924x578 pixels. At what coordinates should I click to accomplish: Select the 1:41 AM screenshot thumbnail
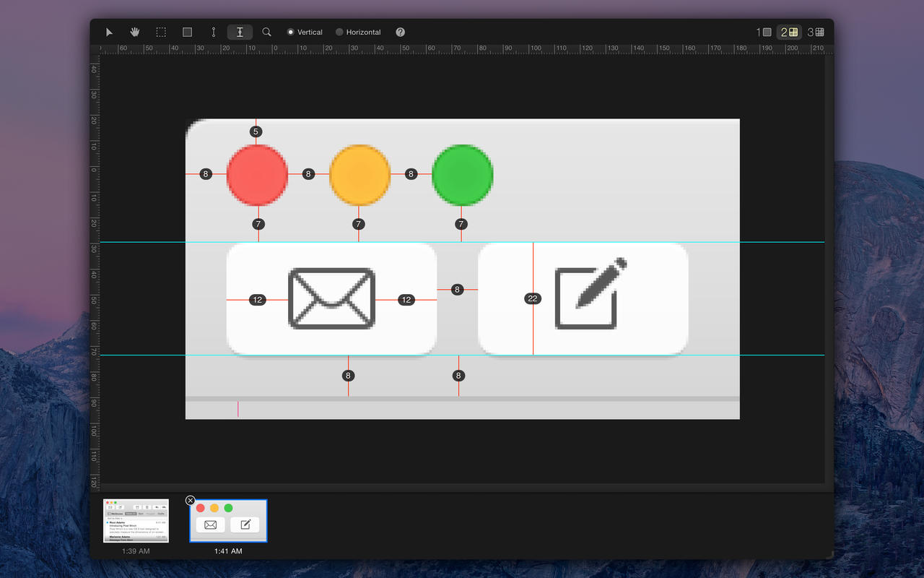tap(229, 521)
